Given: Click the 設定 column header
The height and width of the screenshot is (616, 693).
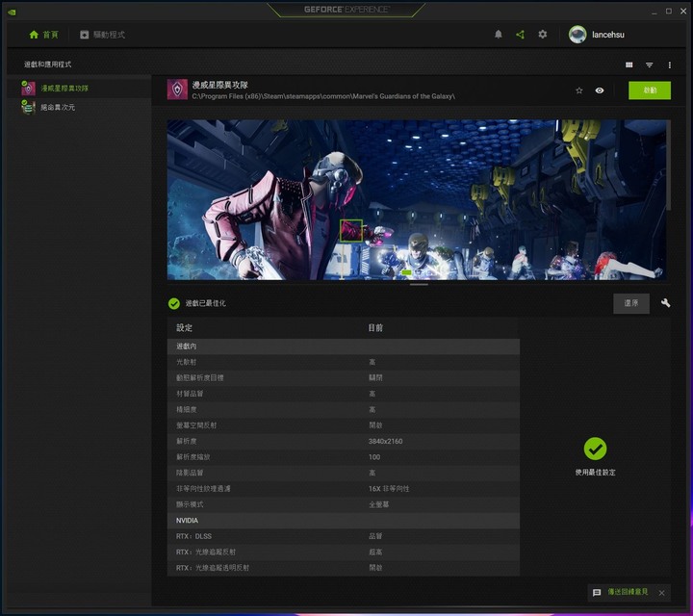Looking at the screenshot, I should (184, 328).
